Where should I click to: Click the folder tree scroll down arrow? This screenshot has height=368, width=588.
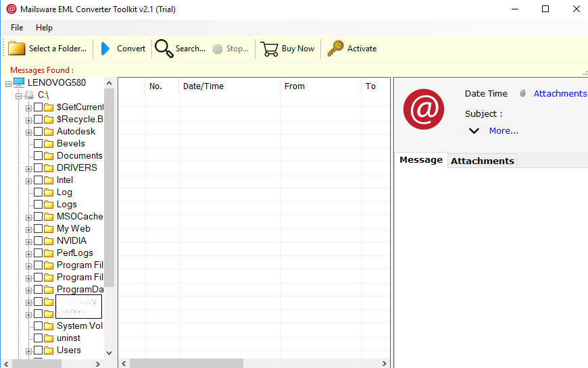109,353
